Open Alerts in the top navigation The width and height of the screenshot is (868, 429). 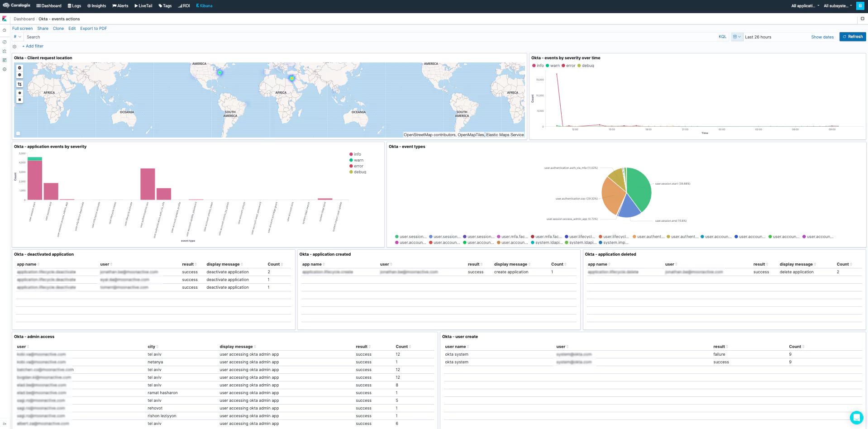[120, 6]
